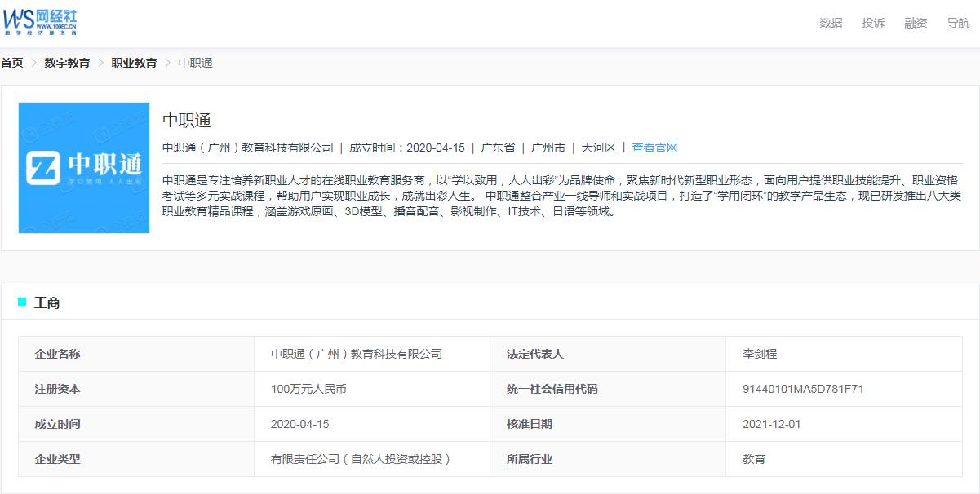Click the 李剑程 table cell
980x494 pixels.
(844, 354)
